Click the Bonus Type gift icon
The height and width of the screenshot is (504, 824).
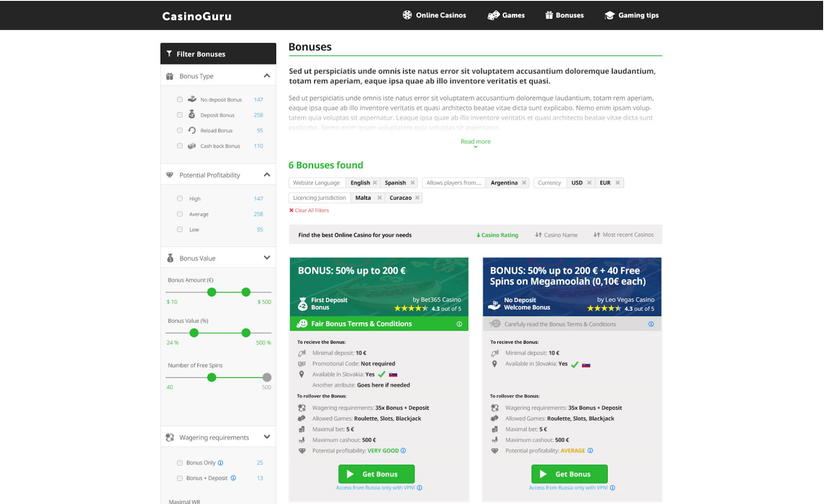coord(169,76)
